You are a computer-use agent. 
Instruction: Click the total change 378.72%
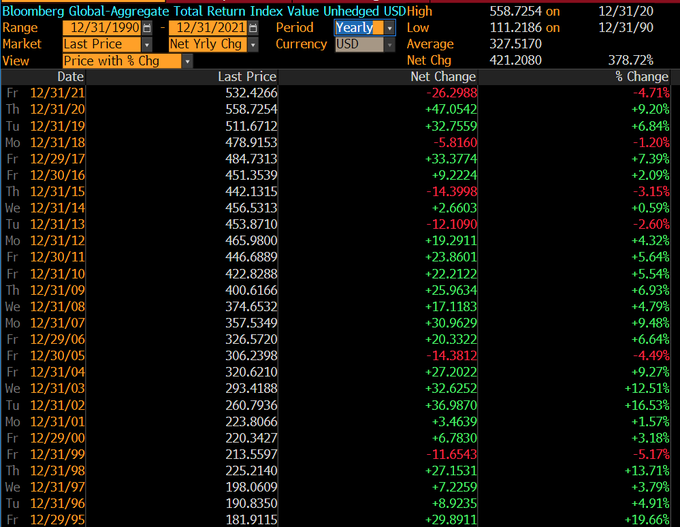[631, 60]
